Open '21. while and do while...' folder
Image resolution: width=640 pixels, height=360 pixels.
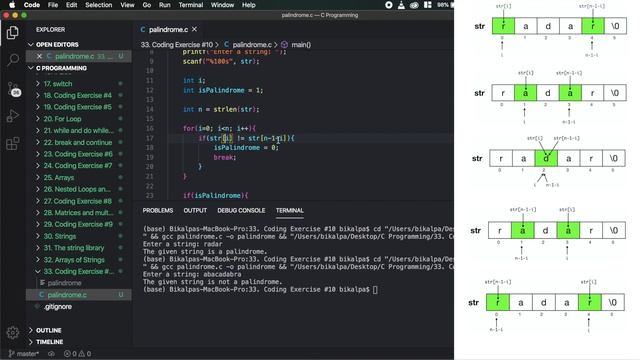coord(78,131)
